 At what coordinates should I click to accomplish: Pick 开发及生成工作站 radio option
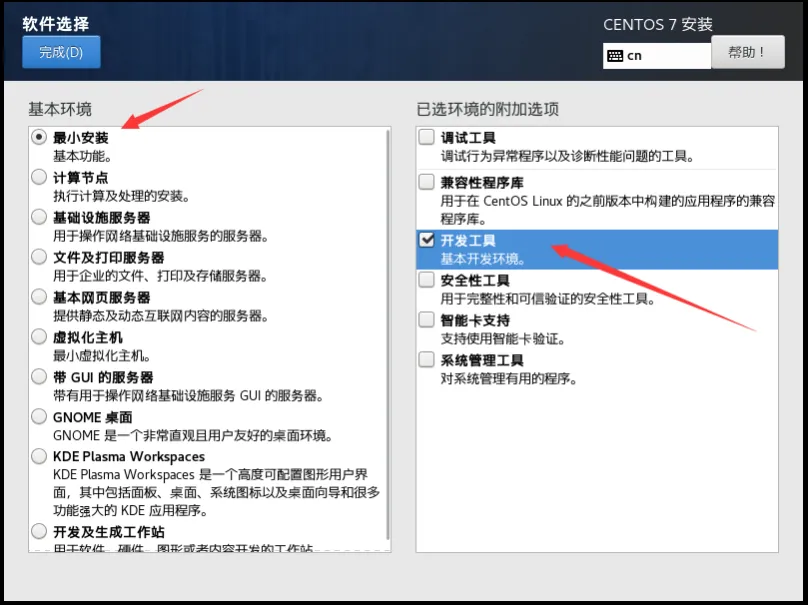click(x=39, y=531)
